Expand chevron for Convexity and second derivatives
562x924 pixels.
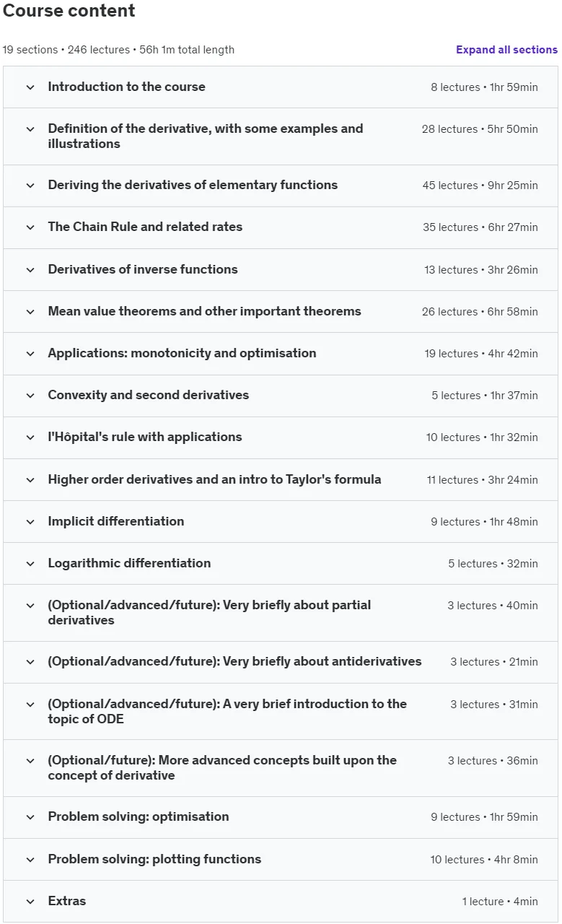click(30, 396)
